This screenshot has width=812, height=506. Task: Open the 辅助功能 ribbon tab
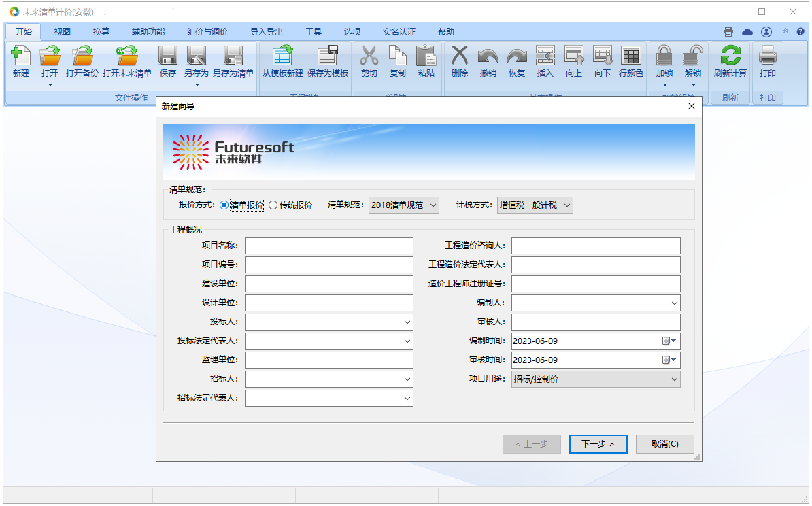[148, 31]
